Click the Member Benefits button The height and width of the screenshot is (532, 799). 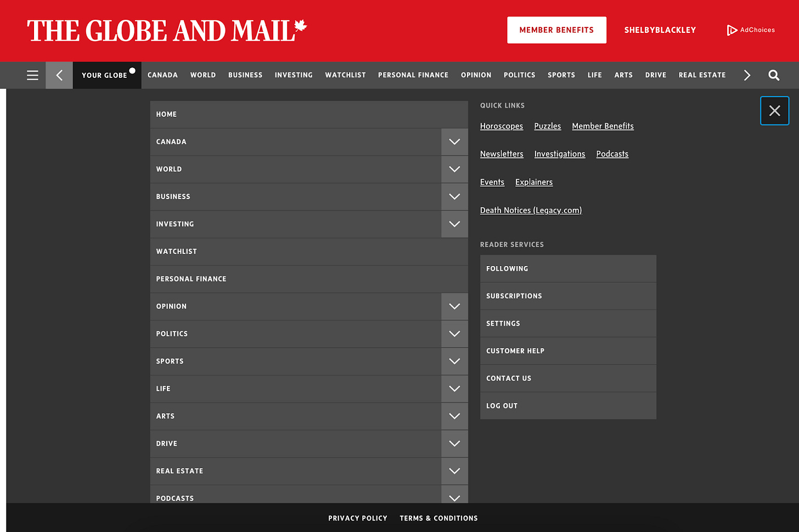click(556, 30)
